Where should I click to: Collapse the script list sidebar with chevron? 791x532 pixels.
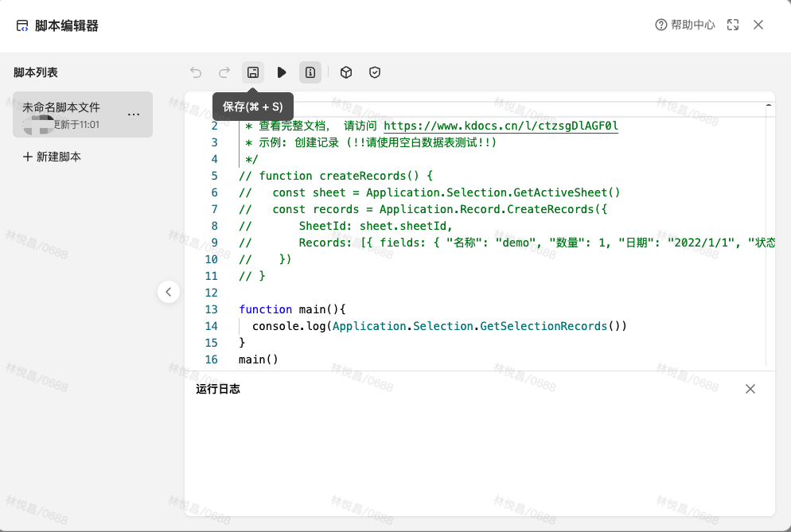coord(168,292)
